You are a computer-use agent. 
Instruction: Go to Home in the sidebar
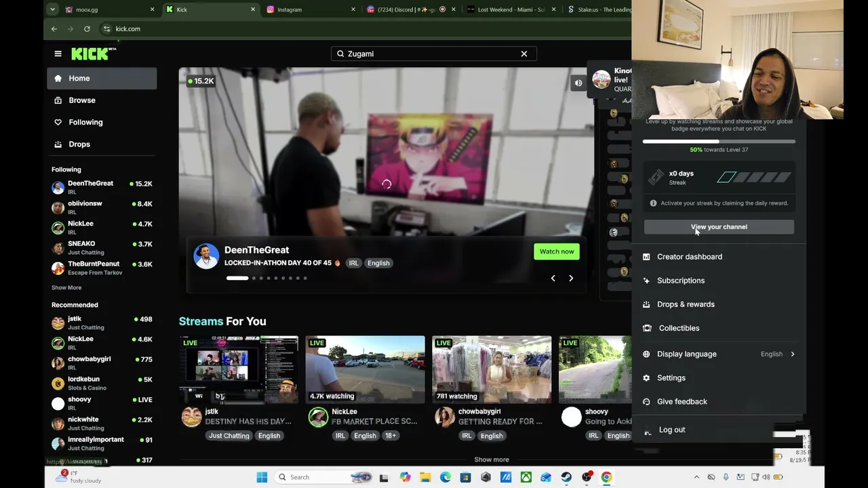pos(102,79)
